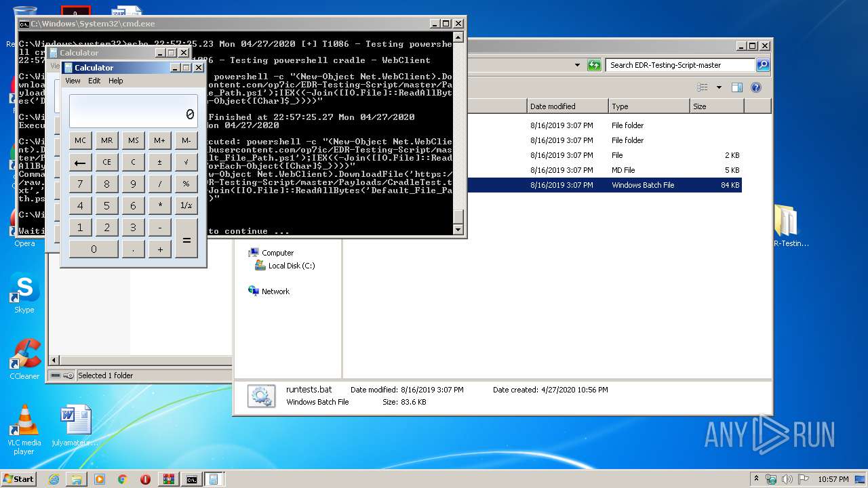Show hidden system tray icons
Image resolution: width=868 pixels, height=488 pixels.
point(757,479)
